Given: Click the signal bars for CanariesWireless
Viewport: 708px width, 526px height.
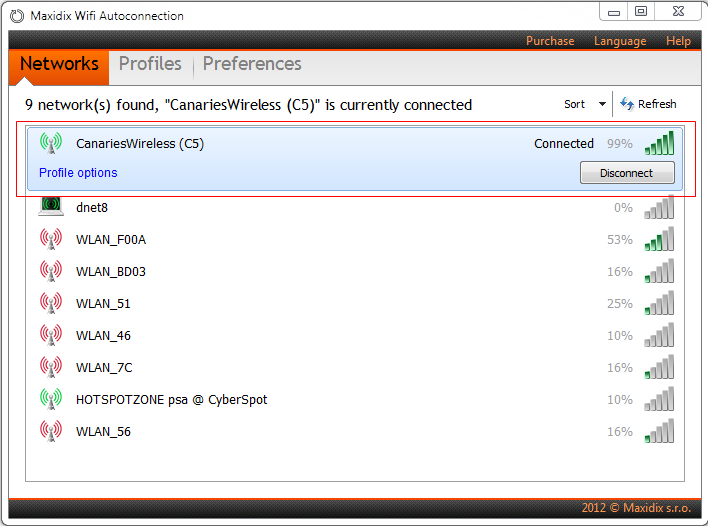Looking at the screenshot, I should click(659, 143).
